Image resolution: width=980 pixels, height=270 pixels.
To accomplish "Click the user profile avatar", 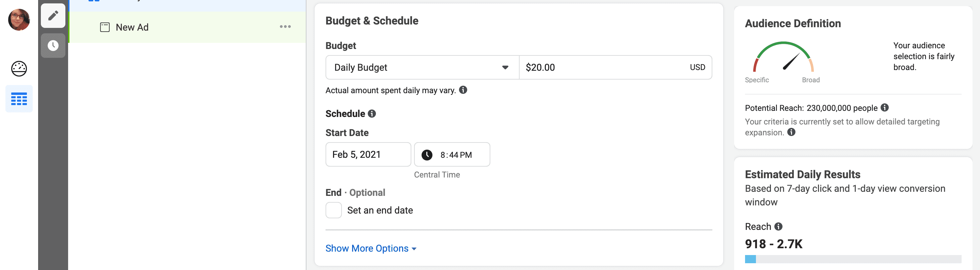I will pyautogui.click(x=19, y=20).
